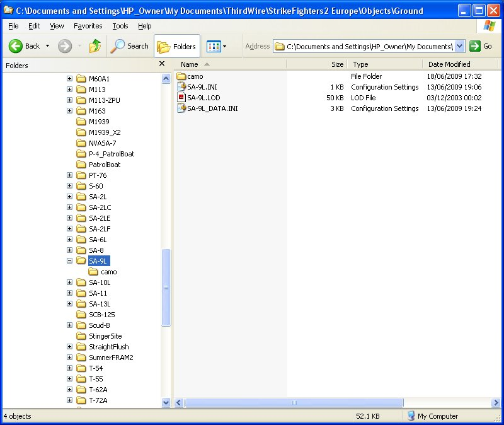Expand the M60A1 folder node
Image resolution: width=504 pixels, height=425 pixels.
[69, 78]
